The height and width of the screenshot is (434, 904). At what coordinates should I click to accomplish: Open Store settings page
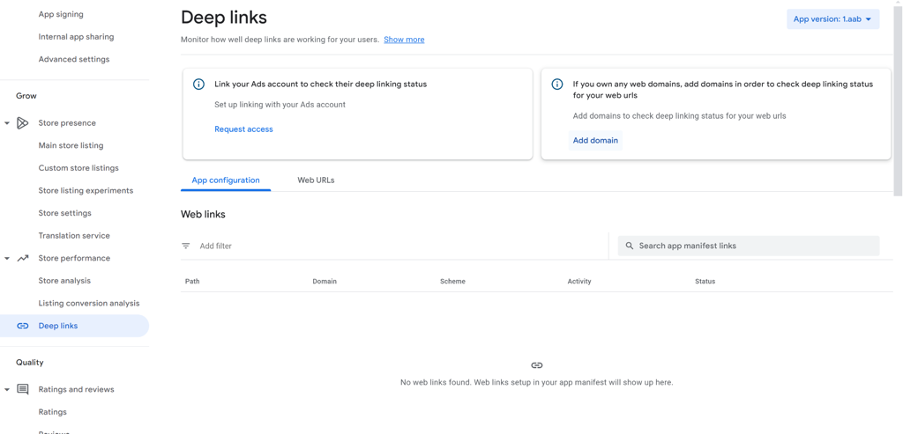pyautogui.click(x=65, y=213)
